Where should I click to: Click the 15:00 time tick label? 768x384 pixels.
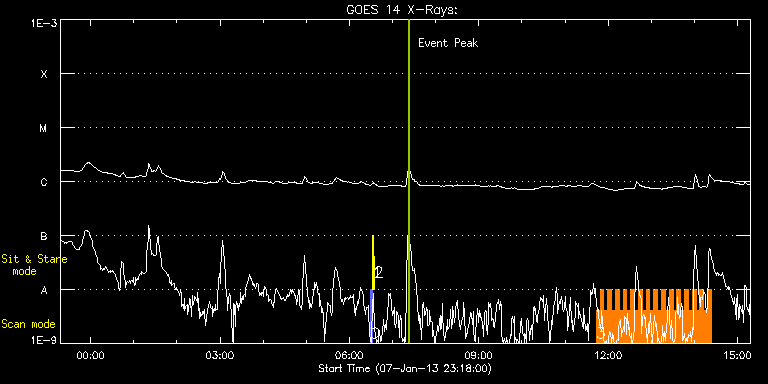point(738,355)
